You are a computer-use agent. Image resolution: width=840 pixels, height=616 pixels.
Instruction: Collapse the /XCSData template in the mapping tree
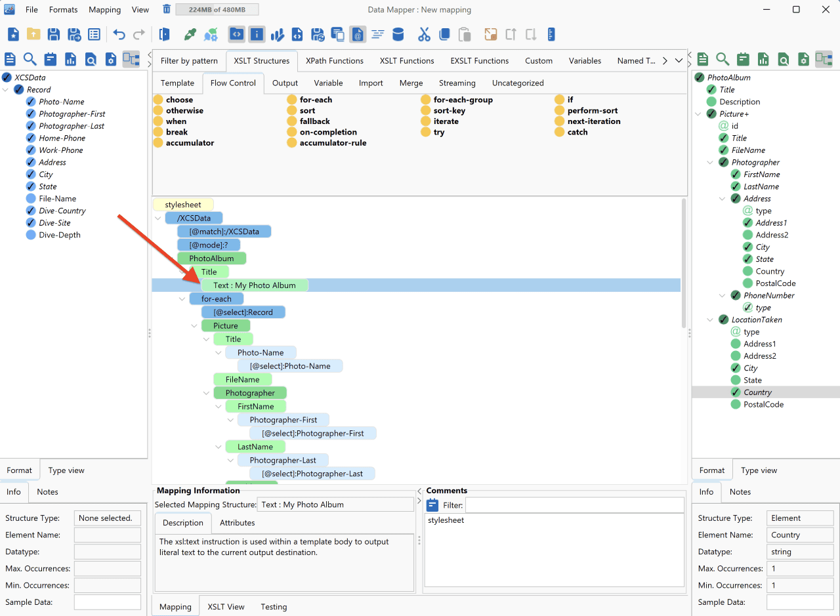coord(158,218)
